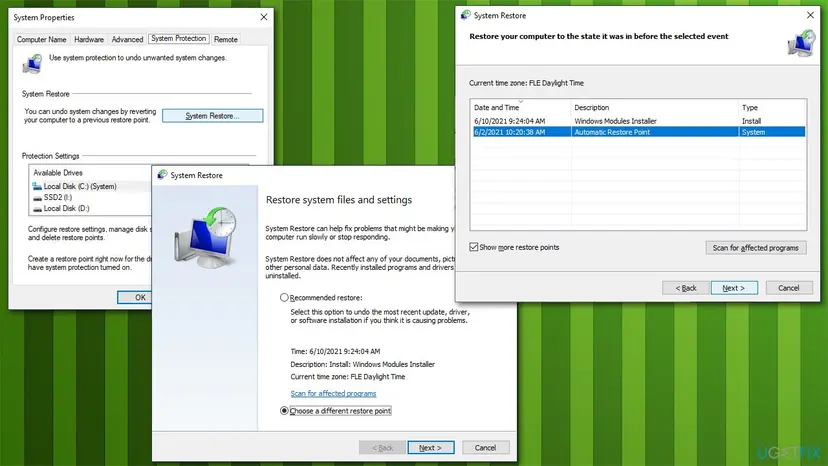
Task: Click OK in System Properties window
Action: click(135, 297)
